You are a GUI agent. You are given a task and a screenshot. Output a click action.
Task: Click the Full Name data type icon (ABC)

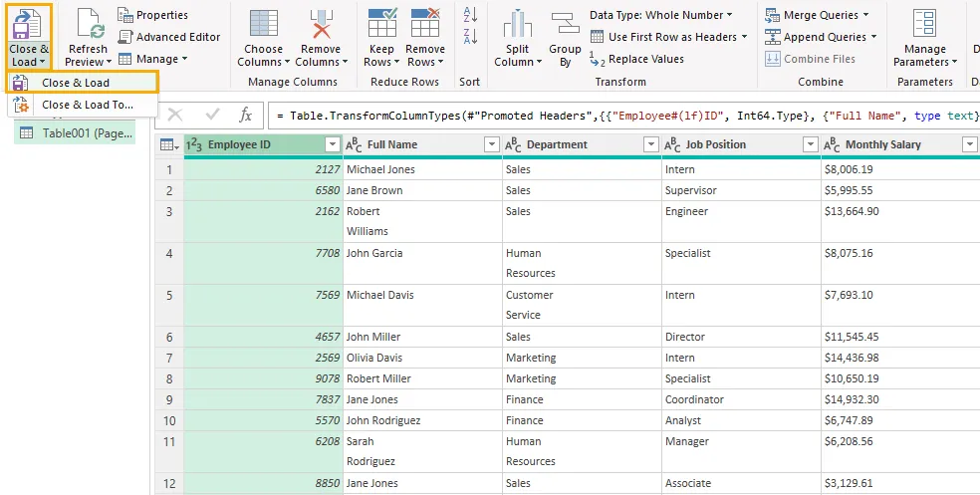(x=354, y=145)
